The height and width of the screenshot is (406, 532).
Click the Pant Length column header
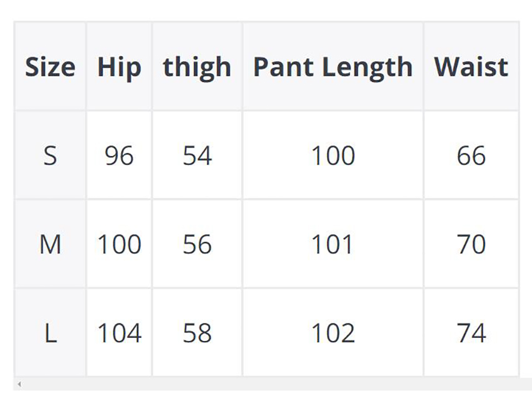(x=333, y=67)
